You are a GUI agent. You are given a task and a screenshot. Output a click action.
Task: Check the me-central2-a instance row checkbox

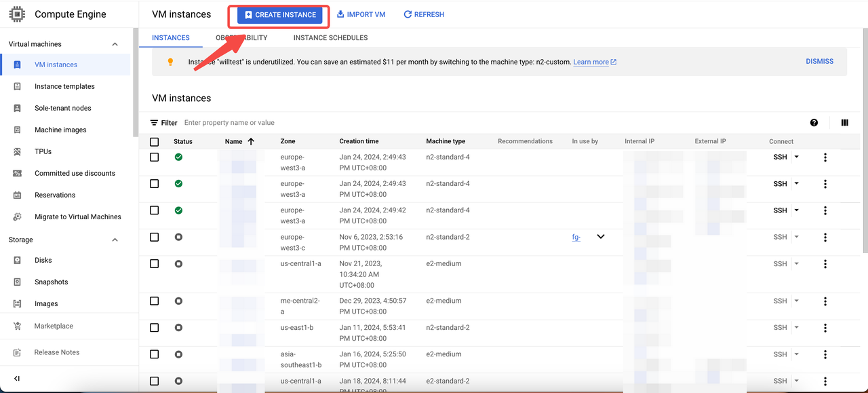click(155, 301)
